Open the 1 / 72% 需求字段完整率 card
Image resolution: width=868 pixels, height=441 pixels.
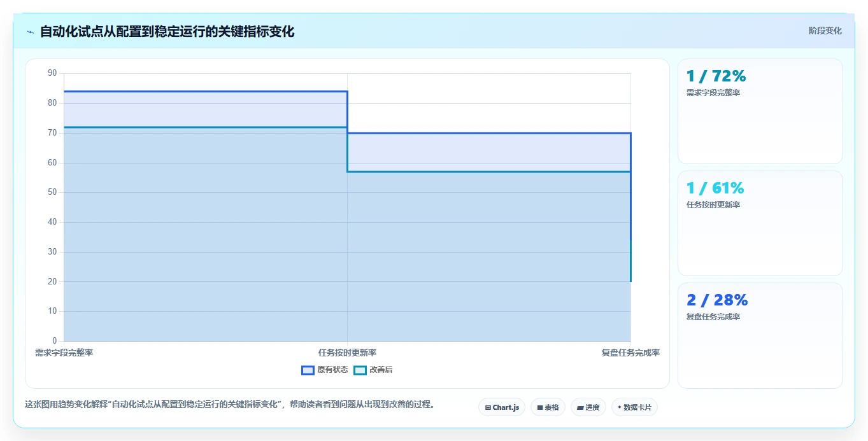click(760, 111)
